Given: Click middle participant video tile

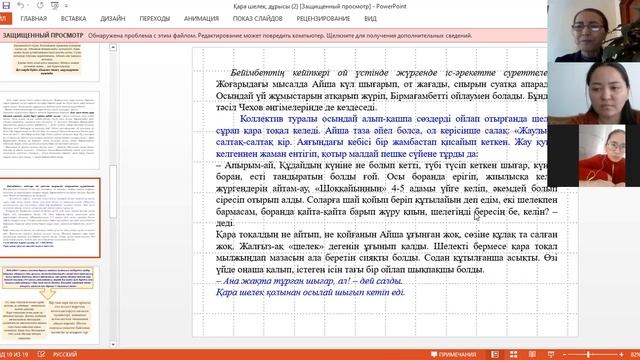Looking at the screenshot, I should tap(593, 93).
